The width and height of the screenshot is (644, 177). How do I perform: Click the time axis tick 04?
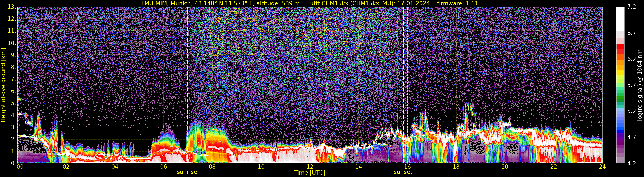pyautogui.click(x=115, y=167)
